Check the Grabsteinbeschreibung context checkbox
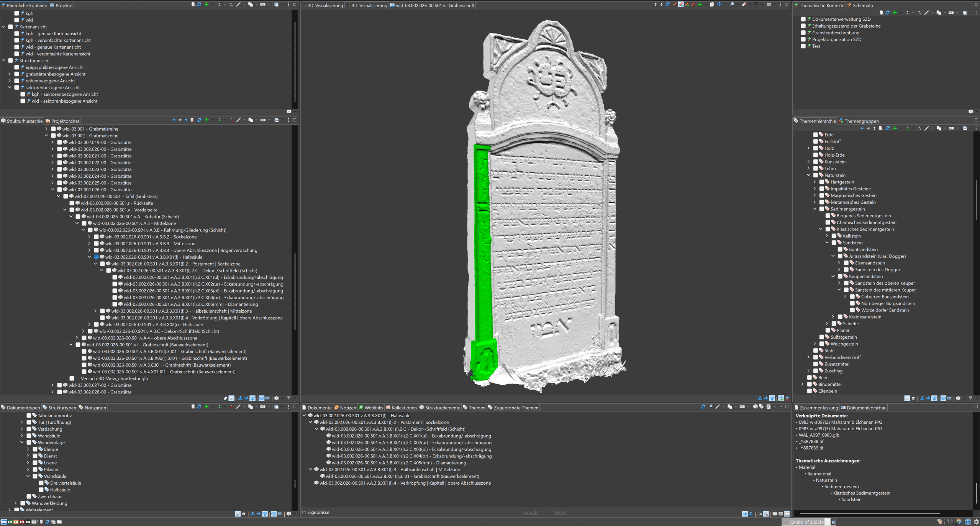The height and width of the screenshot is (526, 980). click(803, 33)
